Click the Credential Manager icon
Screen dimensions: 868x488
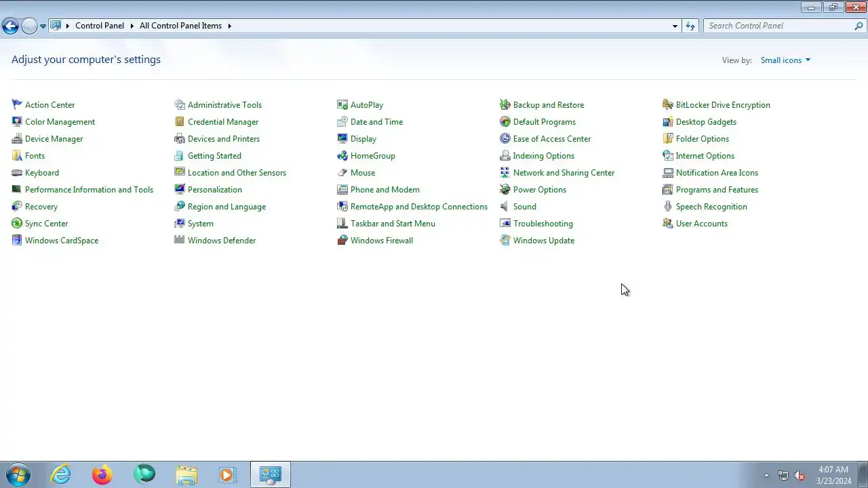tap(180, 121)
